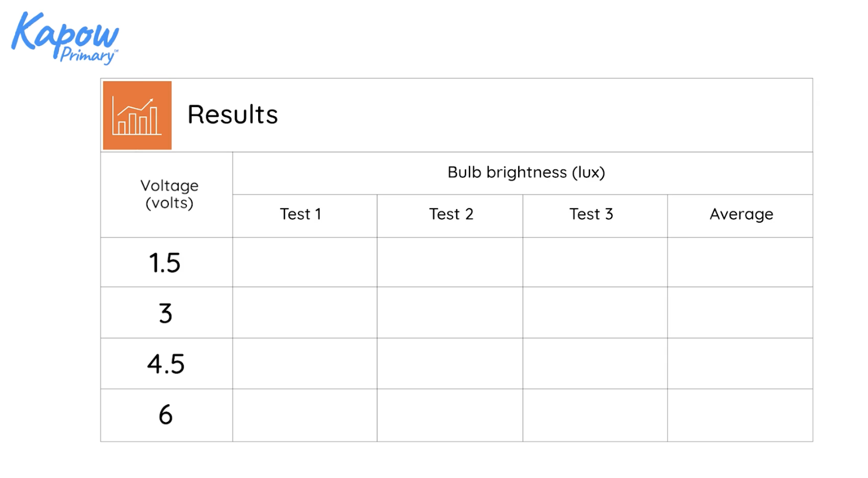The width and height of the screenshot is (868, 478).
Task: Click the 1.5 volts row label
Action: tap(165, 263)
